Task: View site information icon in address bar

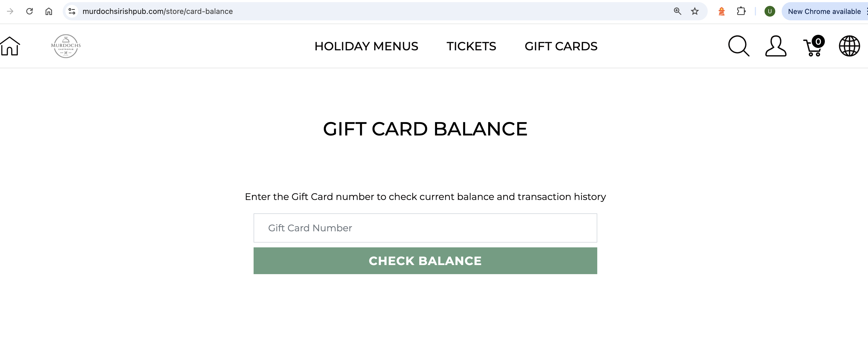Action: (x=72, y=12)
